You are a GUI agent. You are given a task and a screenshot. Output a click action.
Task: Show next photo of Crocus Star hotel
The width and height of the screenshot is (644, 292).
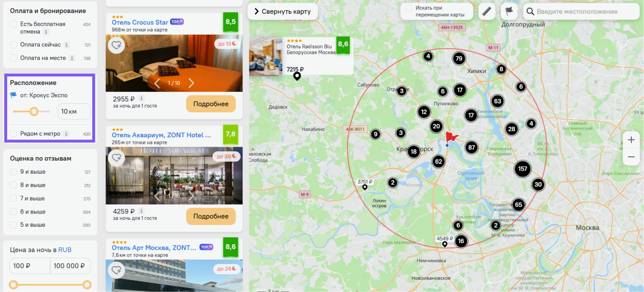coord(191,83)
